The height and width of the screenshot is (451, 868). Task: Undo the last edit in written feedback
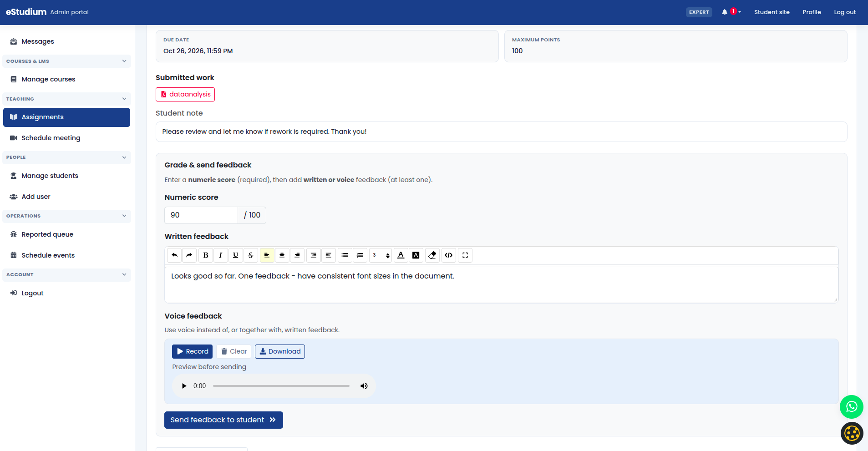point(174,255)
